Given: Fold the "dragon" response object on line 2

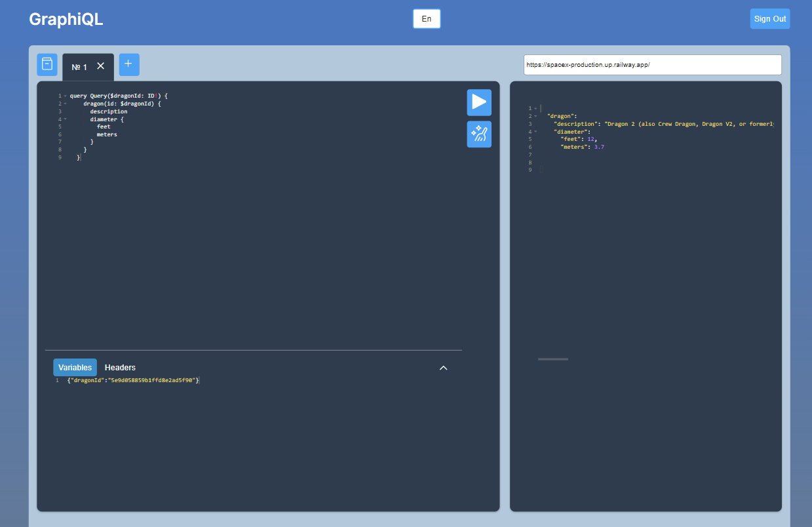Looking at the screenshot, I should [535, 116].
